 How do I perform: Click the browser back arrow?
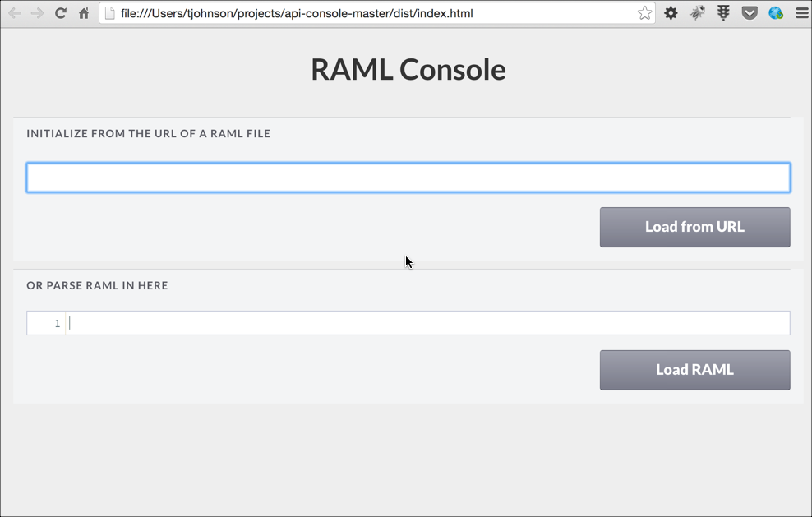click(14, 13)
